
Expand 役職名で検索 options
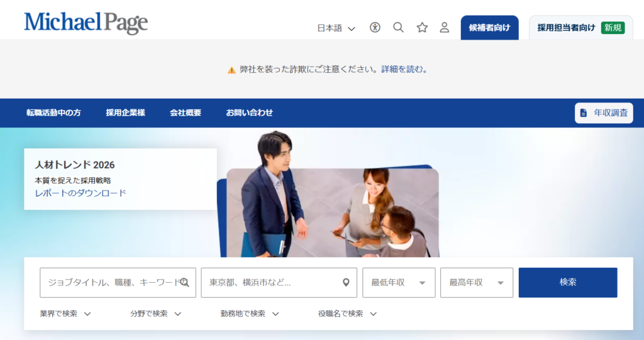tap(347, 314)
